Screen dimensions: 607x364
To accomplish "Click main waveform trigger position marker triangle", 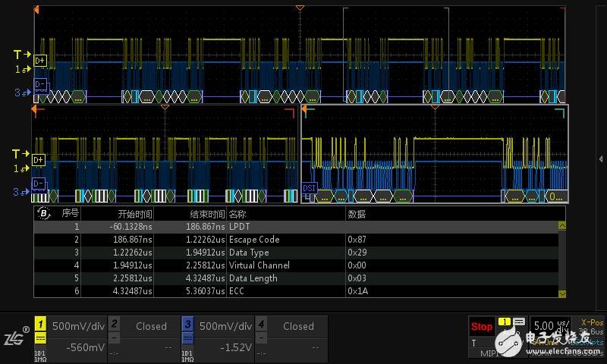I will 300,8.
